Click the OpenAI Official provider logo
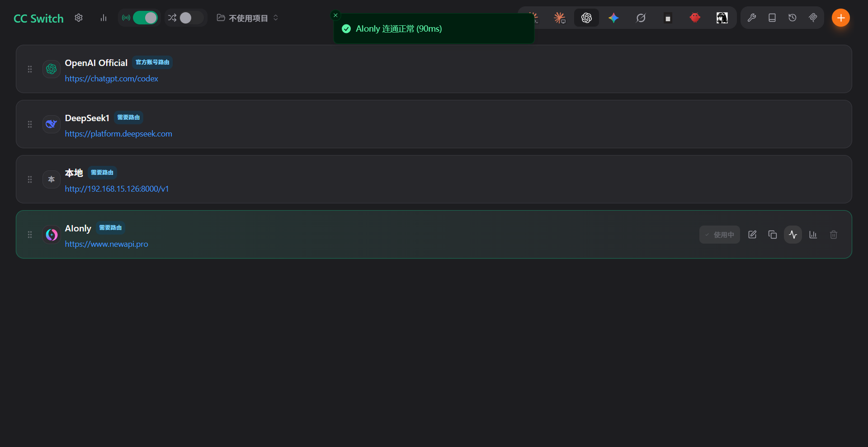868x447 pixels. [52, 69]
